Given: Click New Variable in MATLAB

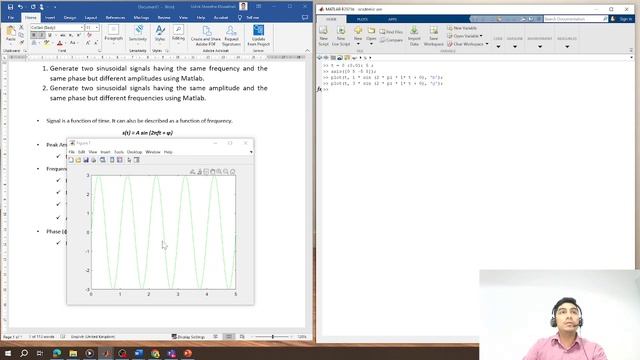Looking at the screenshot, I should 462,28.
